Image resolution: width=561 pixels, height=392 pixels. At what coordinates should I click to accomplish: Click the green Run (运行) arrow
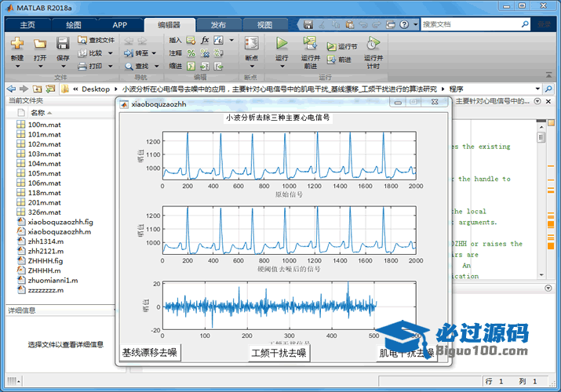282,44
